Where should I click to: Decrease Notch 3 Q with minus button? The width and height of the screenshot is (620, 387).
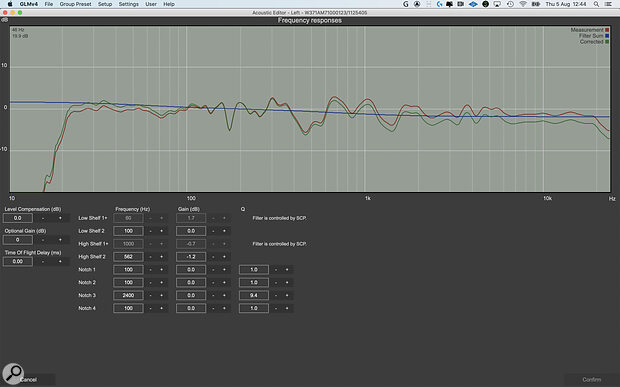tap(276, 295)
